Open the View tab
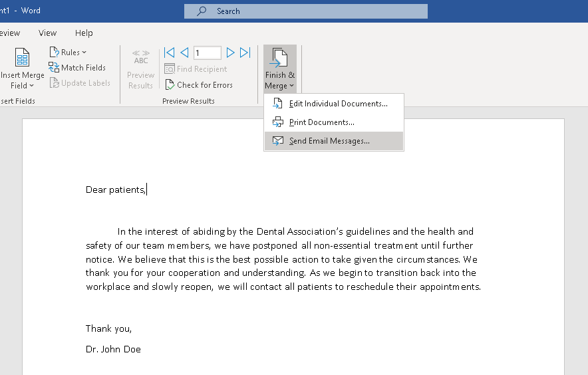Screen dimensions: 588x375 pos(47,33)
